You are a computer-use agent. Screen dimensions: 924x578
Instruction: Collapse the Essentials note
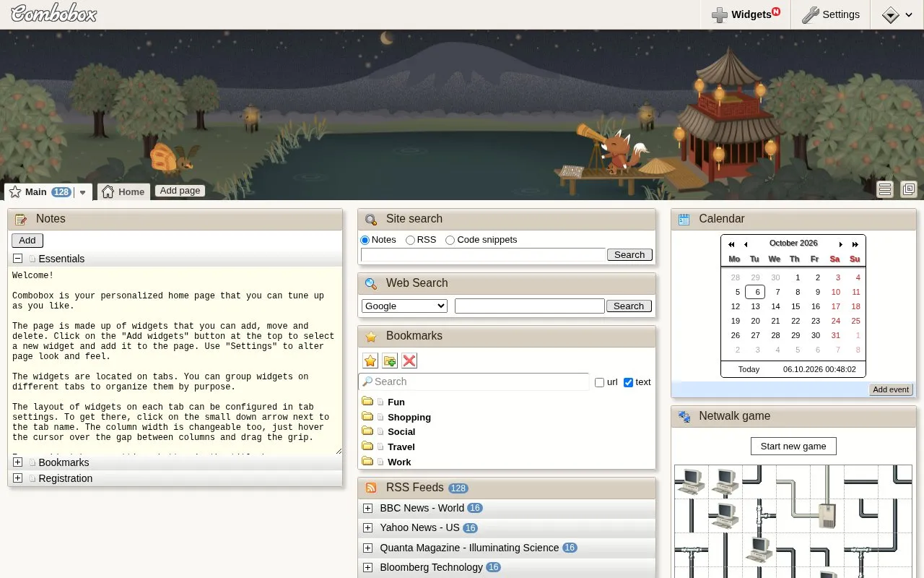pos(17,259)
